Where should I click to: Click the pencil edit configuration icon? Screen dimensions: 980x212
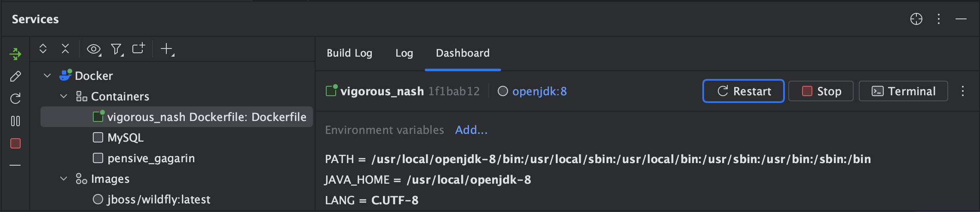[15, 76]
